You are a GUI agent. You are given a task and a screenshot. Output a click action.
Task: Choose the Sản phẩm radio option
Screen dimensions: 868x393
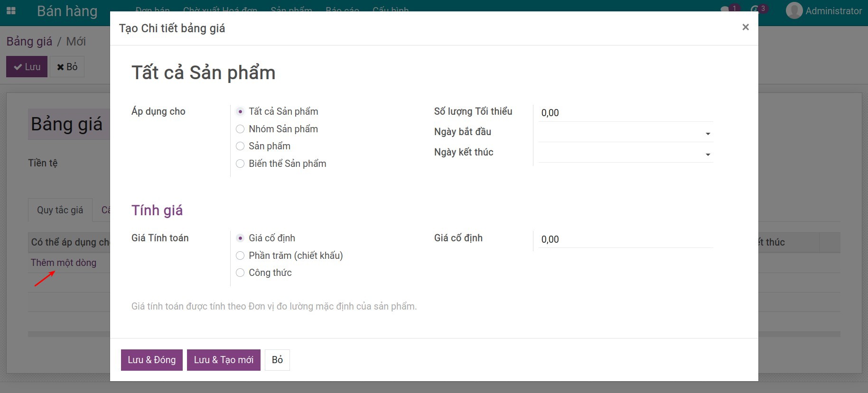coord(240,146)
